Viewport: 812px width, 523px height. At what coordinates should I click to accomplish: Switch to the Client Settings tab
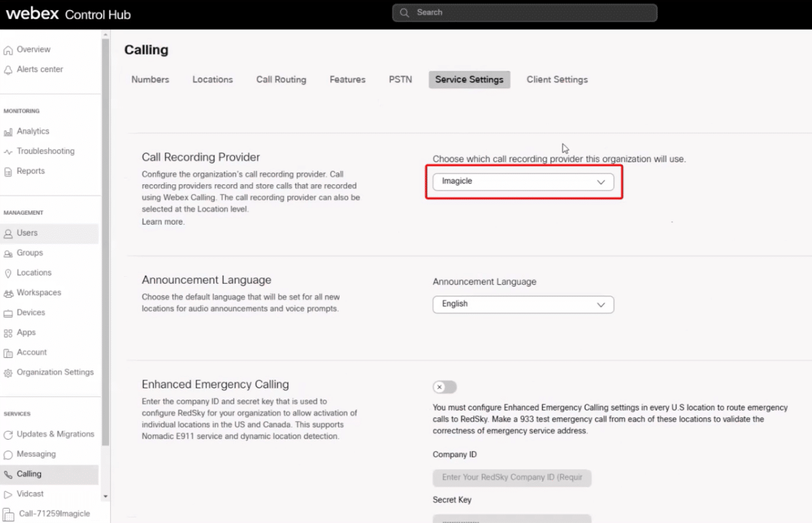click(557, 80)
